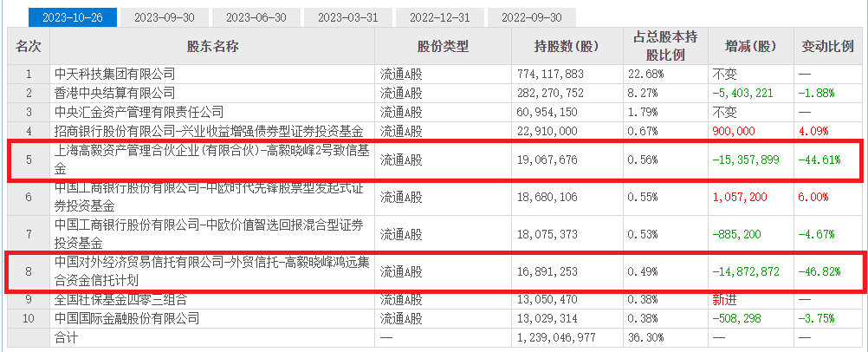
Task: Click holding value 16,891,253
Action: coord(547,271)
